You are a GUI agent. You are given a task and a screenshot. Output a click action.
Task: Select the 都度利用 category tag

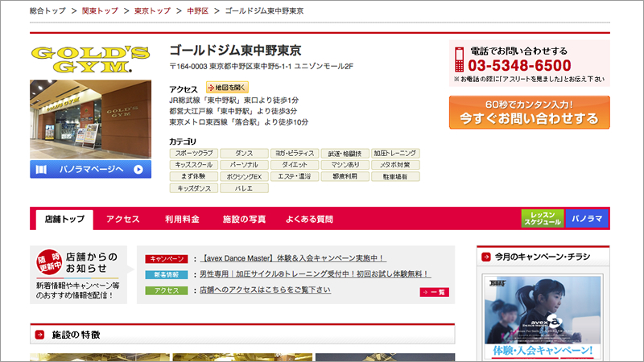[345, 176]
